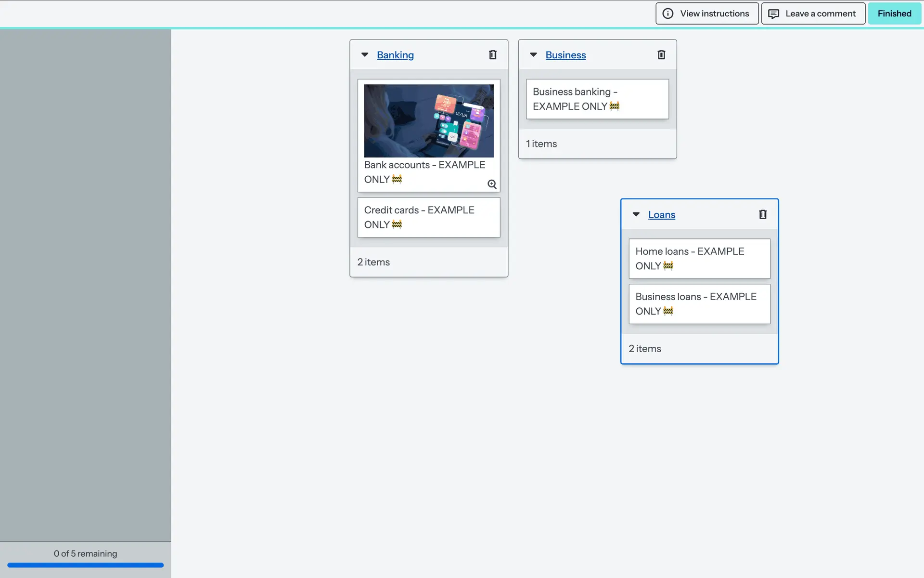Delete the Business category with trash icon
Screen dimensions: 924x578
[x=661, y=55]
